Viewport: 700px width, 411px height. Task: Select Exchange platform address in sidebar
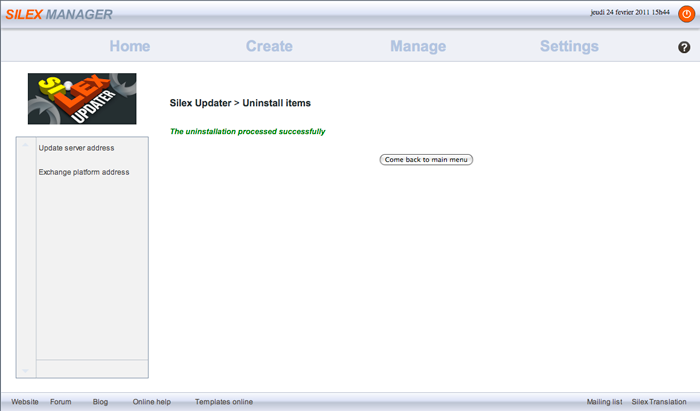coord(84,172)
